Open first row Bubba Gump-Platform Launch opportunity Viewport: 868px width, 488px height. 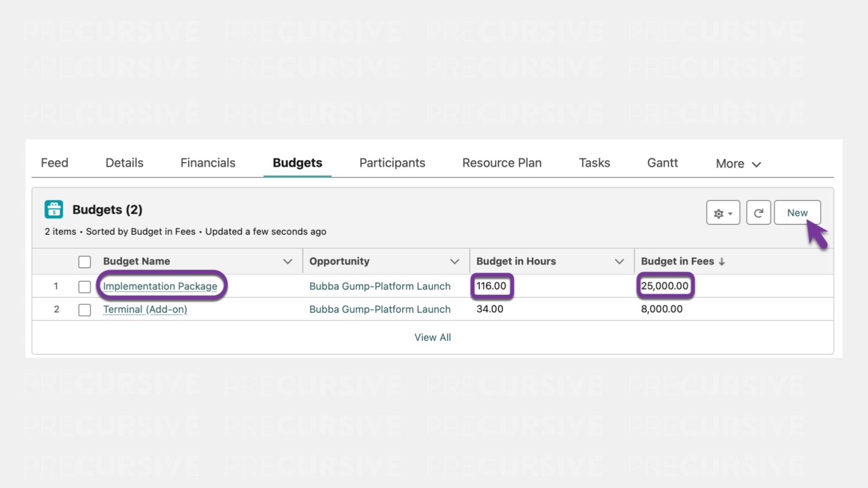pos(380,286)
